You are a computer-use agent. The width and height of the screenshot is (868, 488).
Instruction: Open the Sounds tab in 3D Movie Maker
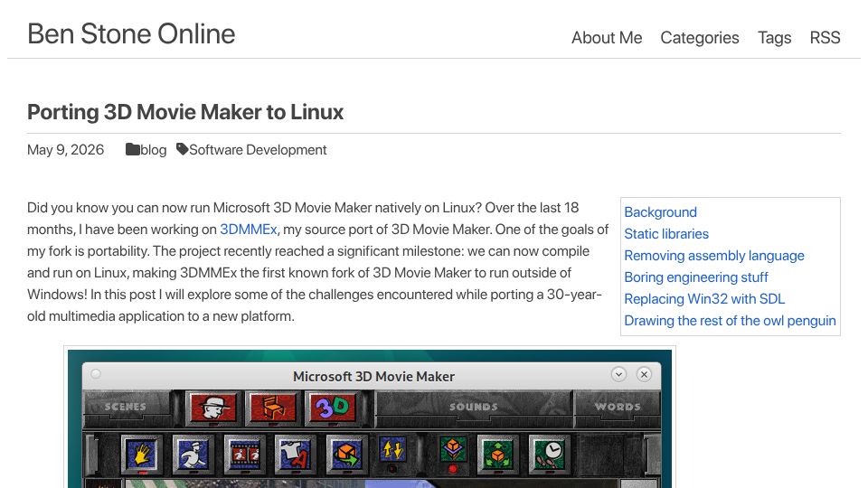tap(473, 407)
